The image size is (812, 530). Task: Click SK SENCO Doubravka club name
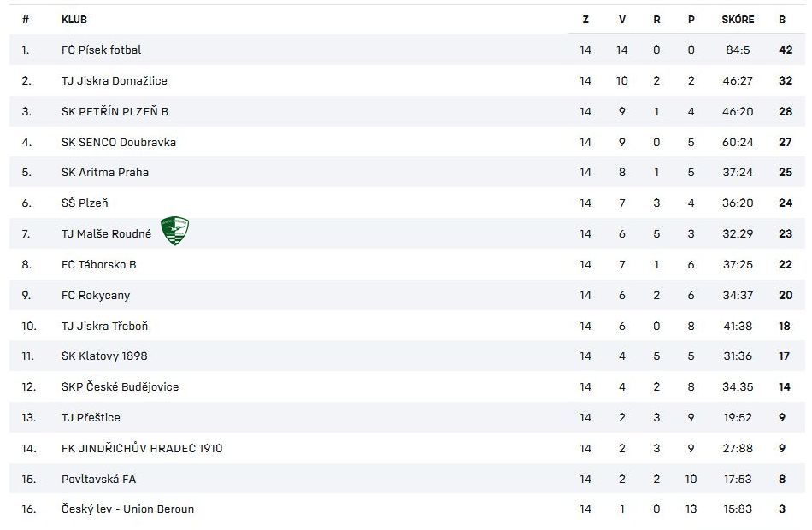(118, 143)
